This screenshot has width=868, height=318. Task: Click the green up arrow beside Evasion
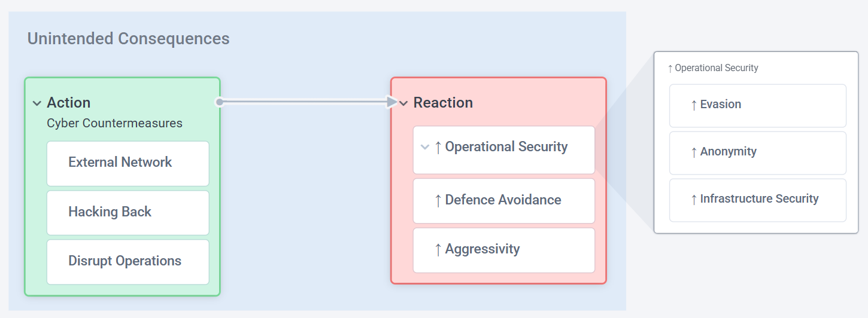tap(694, 105)
